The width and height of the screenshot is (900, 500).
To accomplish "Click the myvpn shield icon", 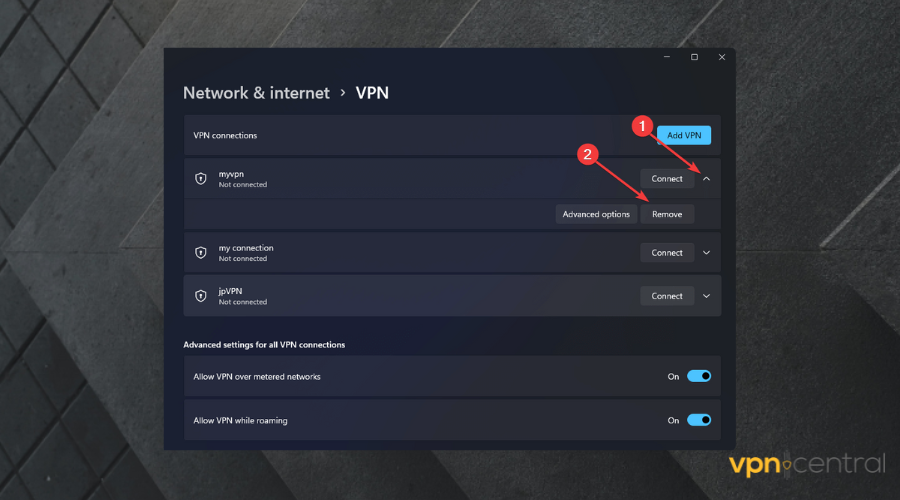I will pyautogui.click(x=200, y=179).
